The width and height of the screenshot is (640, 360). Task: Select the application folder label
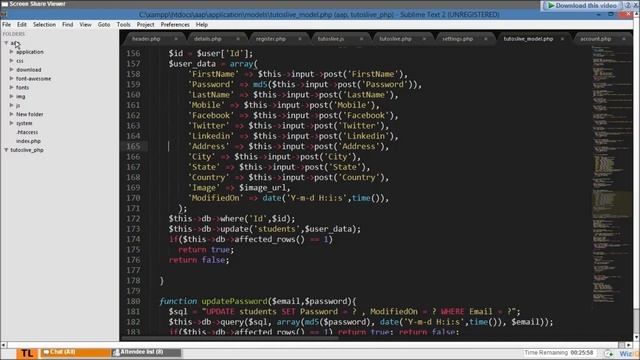tap(30, 52)
